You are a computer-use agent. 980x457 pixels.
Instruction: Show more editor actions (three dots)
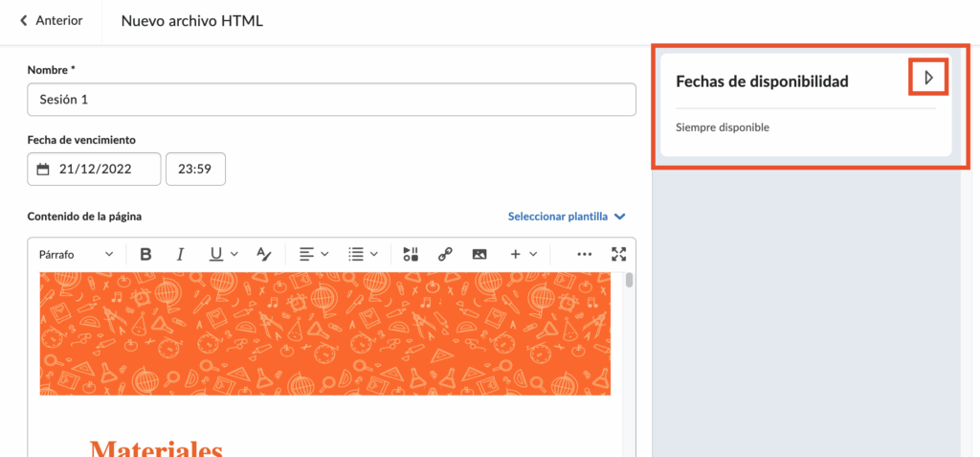585,254
